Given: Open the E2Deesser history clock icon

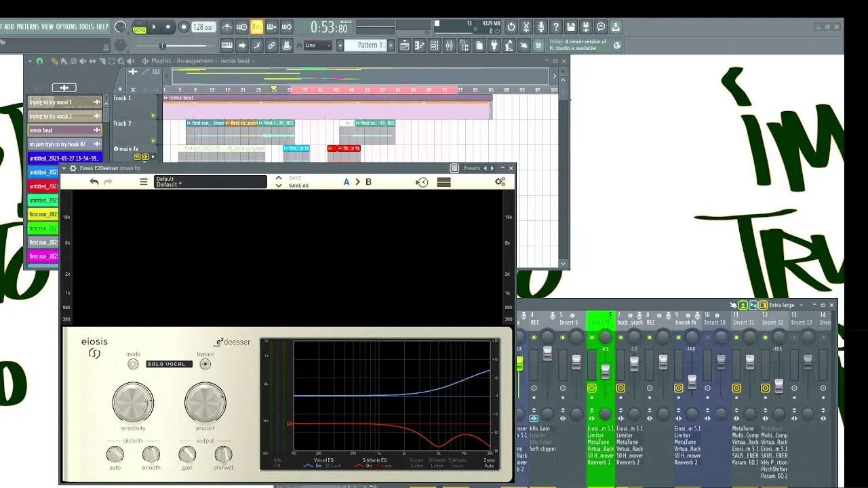Looking at the screenshot, I should (x=422, y=182).
